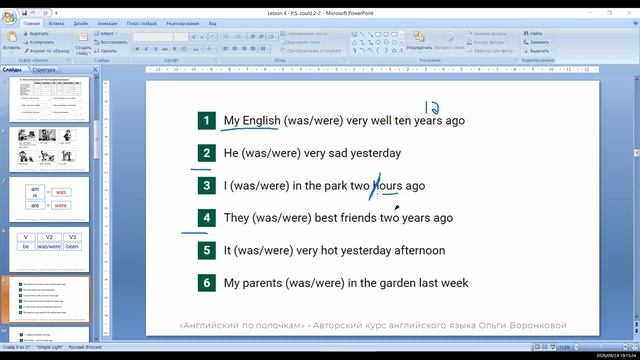Clear text formatting eraser icon

pyautogui.click(x=212, y=37)
